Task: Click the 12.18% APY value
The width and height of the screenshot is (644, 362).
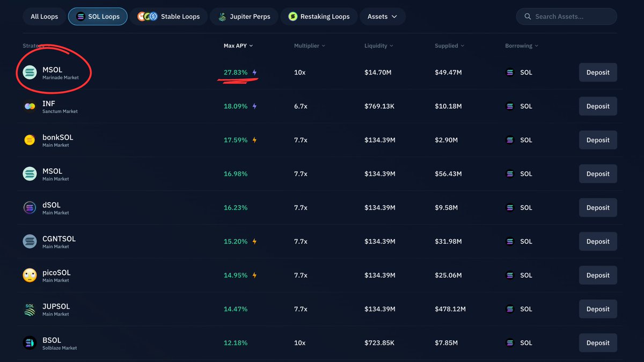Action: (x=236, y=343)
